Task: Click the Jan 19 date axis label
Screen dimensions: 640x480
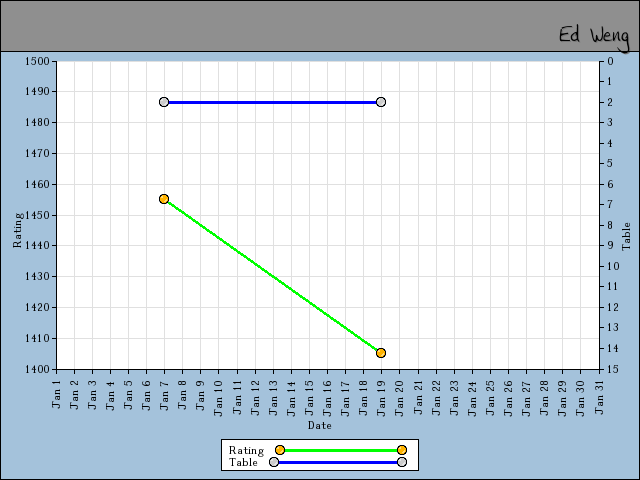Action: coord(382,398)
